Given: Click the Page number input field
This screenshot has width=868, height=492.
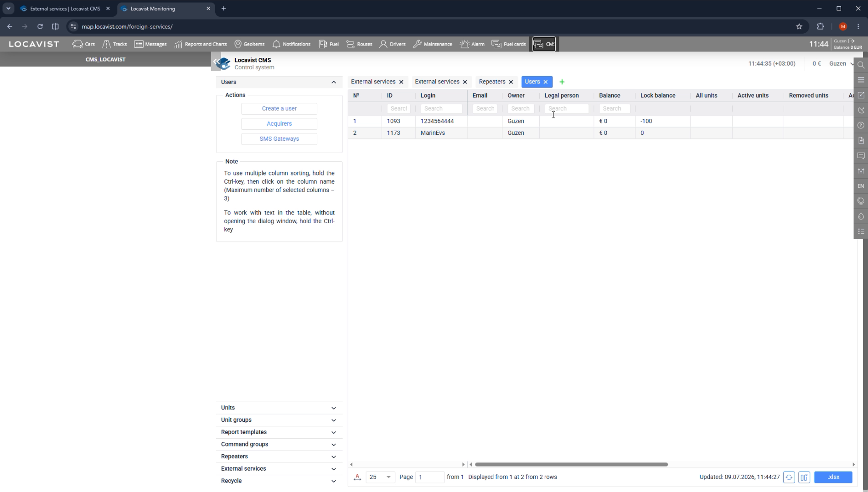Looking at the screenshot, I should point(429,477).
